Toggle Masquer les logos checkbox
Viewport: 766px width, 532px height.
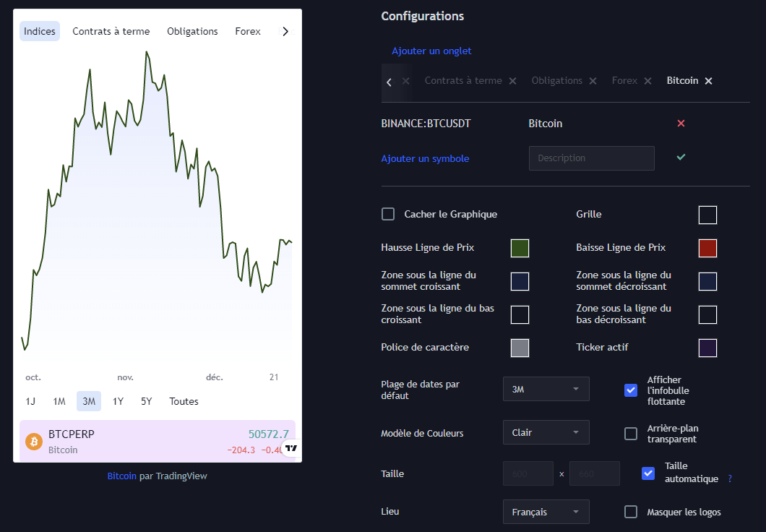pyautogui.click(x=631, y=512)
